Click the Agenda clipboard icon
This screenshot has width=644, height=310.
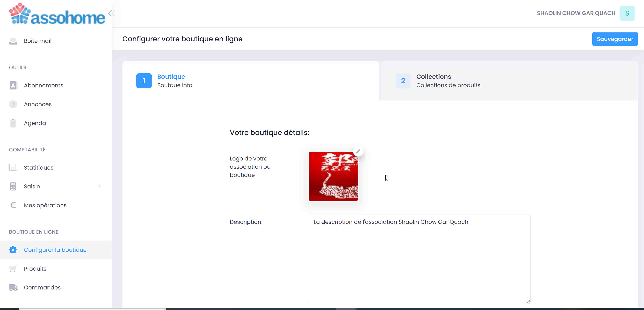pyautogui.click(x=13, y=123)
